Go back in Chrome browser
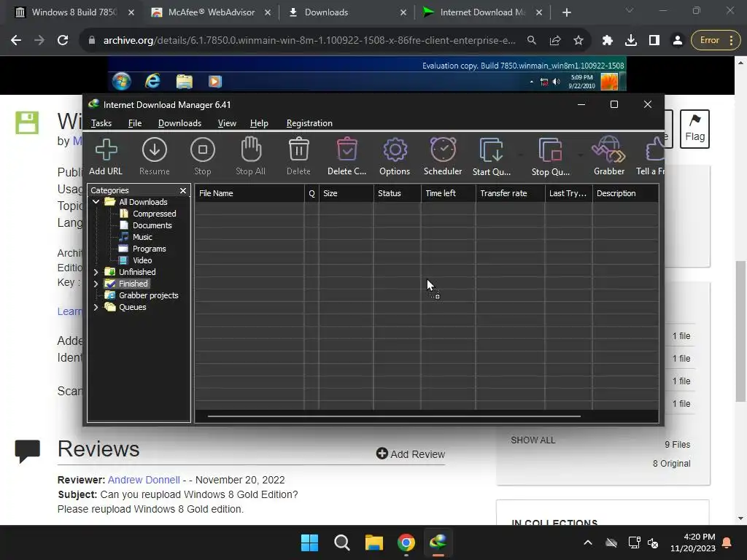Screen dimensions: 747x560 (16, 41)
